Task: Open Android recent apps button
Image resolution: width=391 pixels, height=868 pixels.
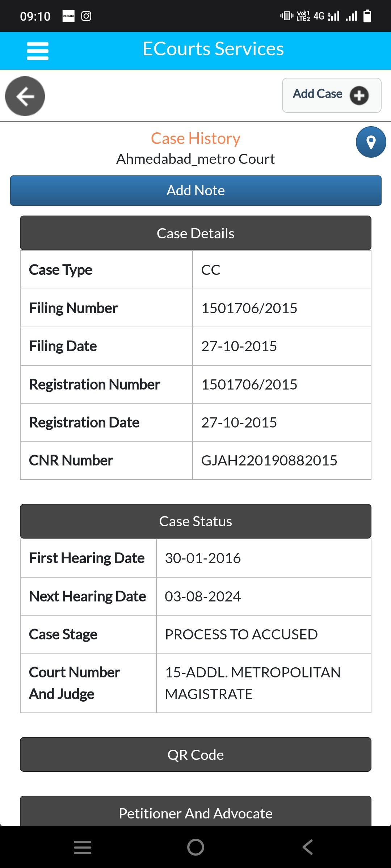Action: click(83, 847)
